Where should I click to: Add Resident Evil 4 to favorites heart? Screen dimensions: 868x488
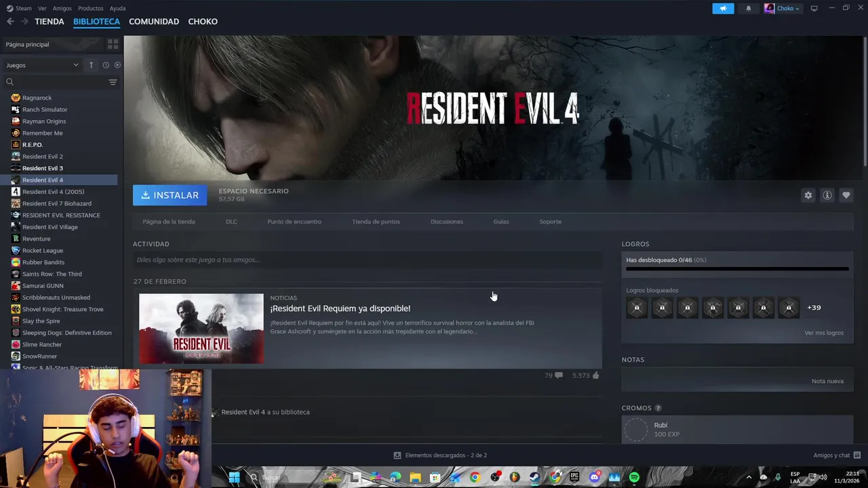846,195
